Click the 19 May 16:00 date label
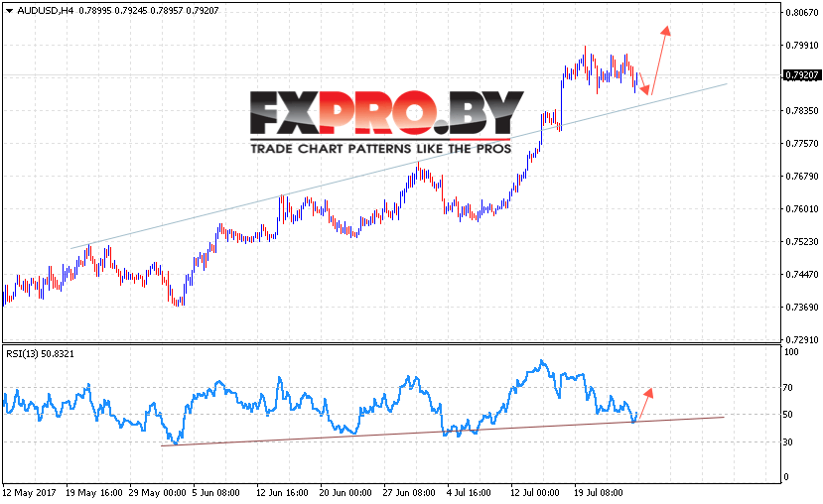This screenshot has height=504, width=823. coord(94,493)
